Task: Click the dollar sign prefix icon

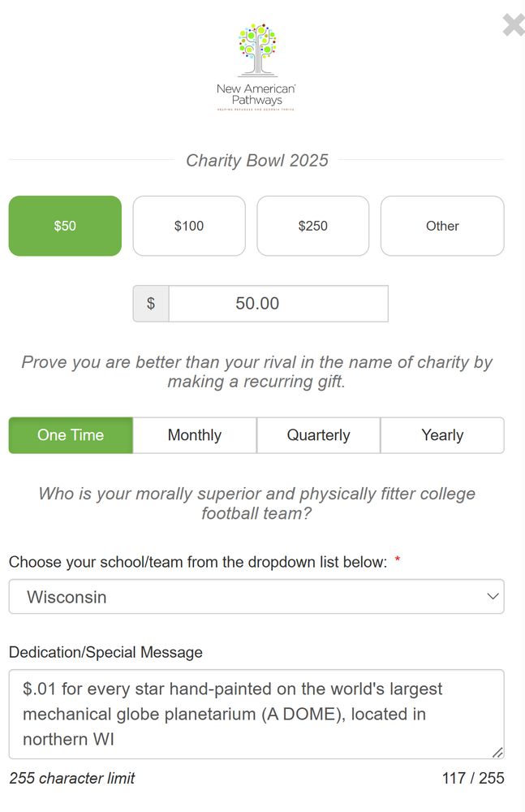Action: pos(151,303)
